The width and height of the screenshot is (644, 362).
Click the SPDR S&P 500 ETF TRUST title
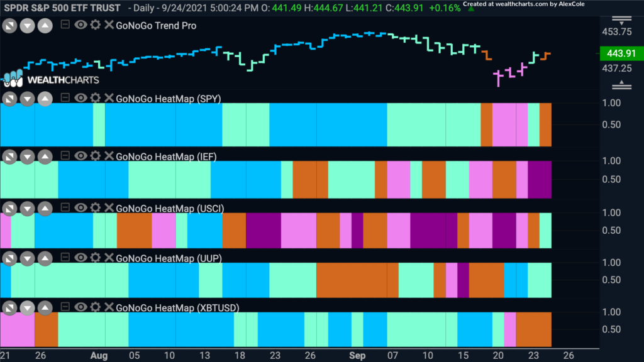pyautogui.click(x=62, y=8)
